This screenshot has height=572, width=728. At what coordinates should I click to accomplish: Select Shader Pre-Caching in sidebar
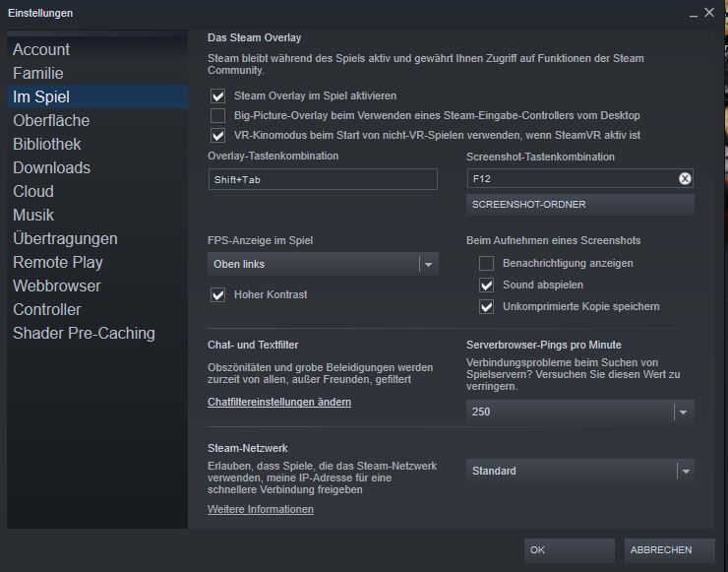point(84,333)
